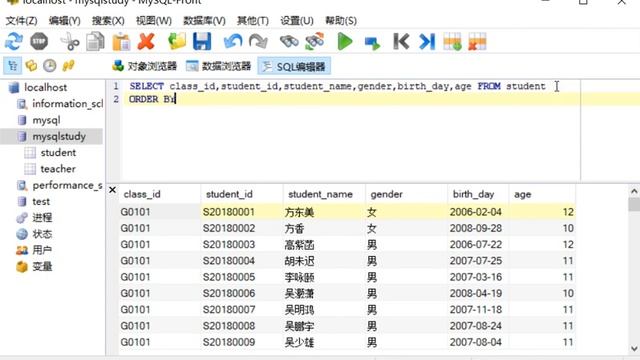Switch to the Object Browser tab

(x=144, y=66)
